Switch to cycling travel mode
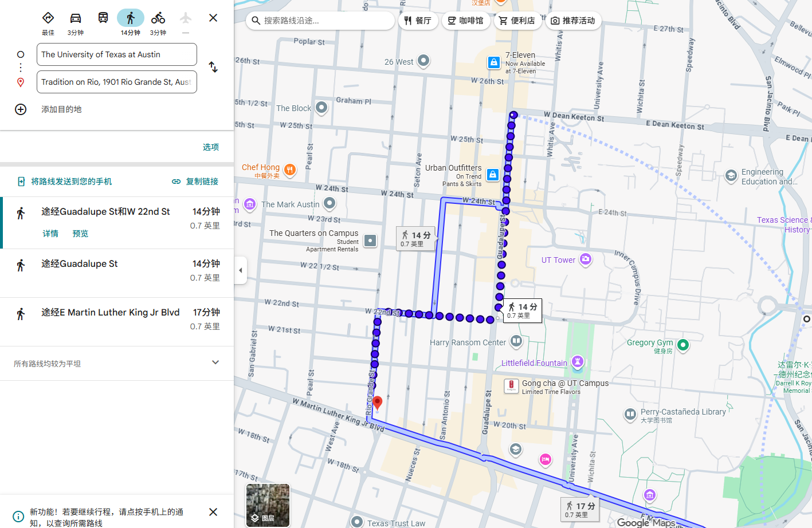The image size is (812, 528). tap(158, 18)
